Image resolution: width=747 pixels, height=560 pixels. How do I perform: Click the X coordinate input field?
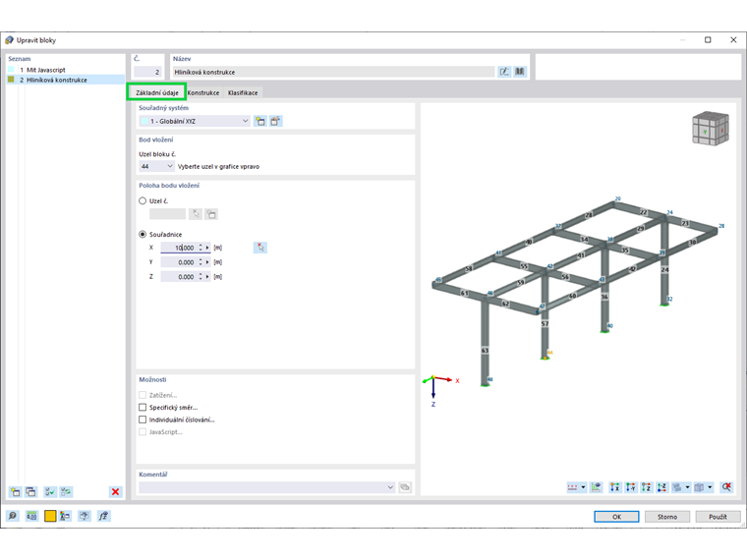[178, 248]
